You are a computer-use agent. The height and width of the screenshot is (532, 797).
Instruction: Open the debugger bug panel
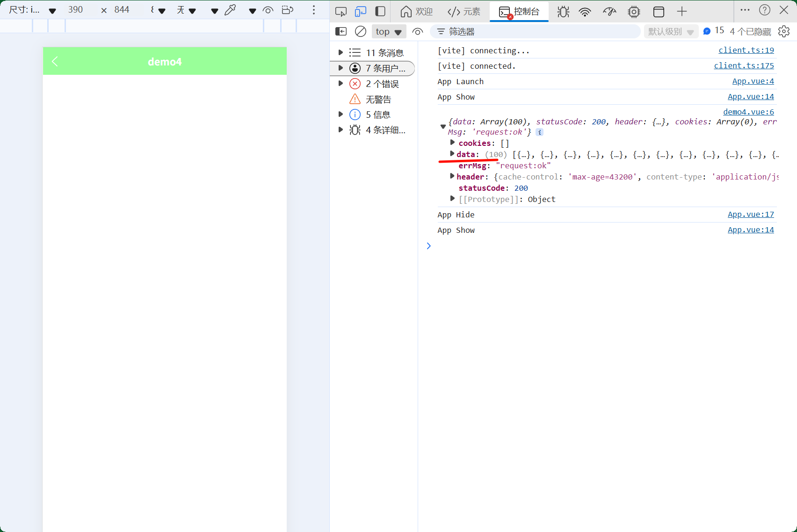point(563,11)
